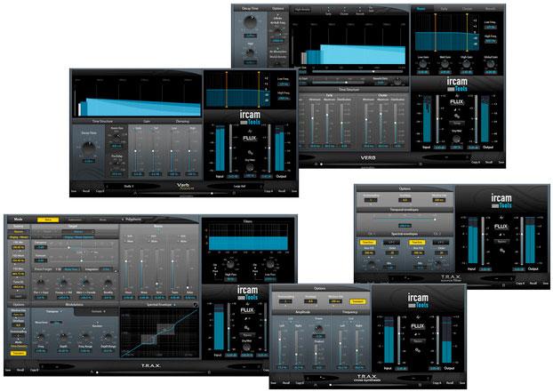Toggle the first yellow Spectral envelopes button
This screenshot has width=553, height=392.
[367, 241]
